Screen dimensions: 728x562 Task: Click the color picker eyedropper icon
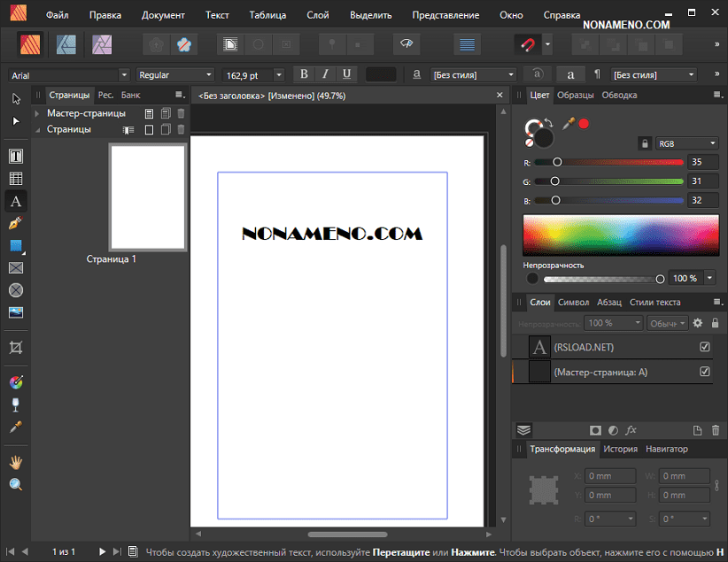click(x=569, y=123)
